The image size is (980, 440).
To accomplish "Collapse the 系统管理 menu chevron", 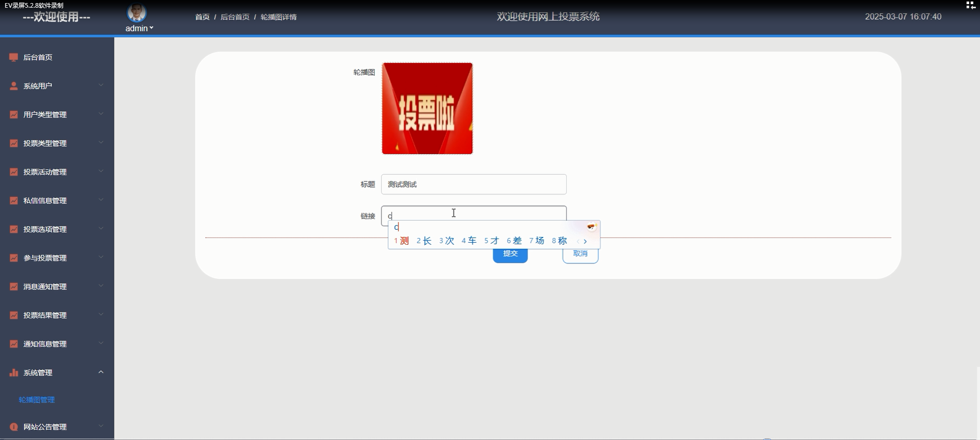I will tap(101, 372).
